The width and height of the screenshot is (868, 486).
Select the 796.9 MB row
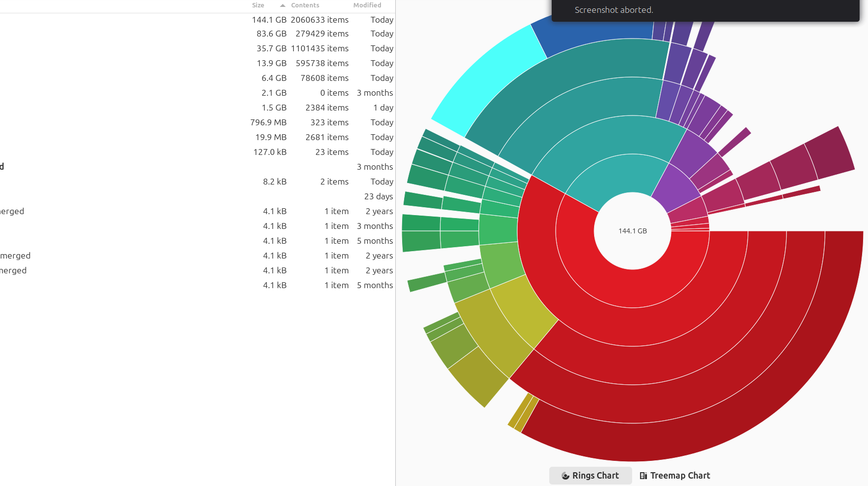point(197,122)
